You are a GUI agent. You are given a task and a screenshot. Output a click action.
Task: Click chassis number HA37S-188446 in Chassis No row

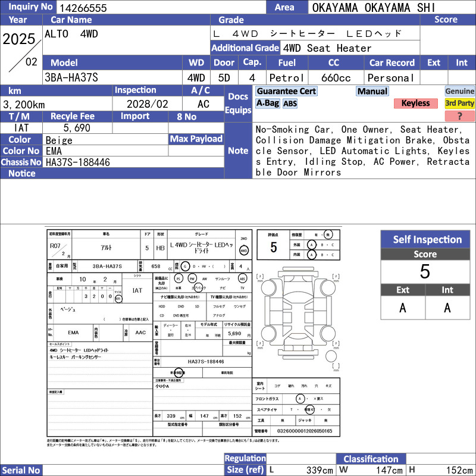tap(78, 162)
